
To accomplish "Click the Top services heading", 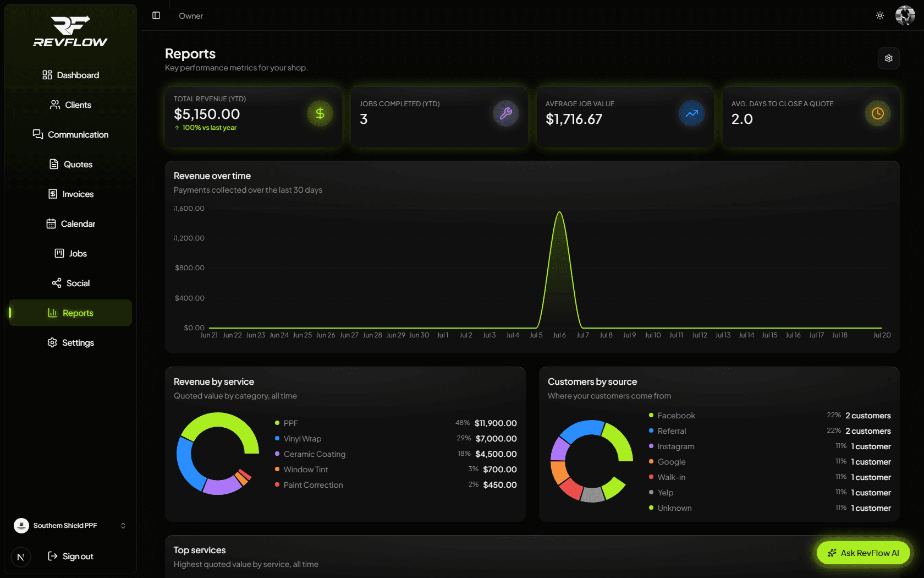I will click(200, 550).
